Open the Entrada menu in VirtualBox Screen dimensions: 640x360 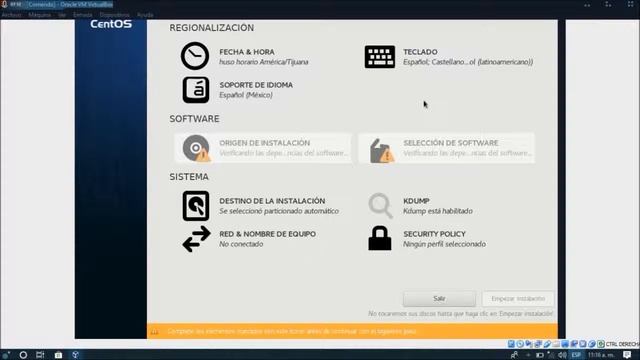tap(82, 15)
